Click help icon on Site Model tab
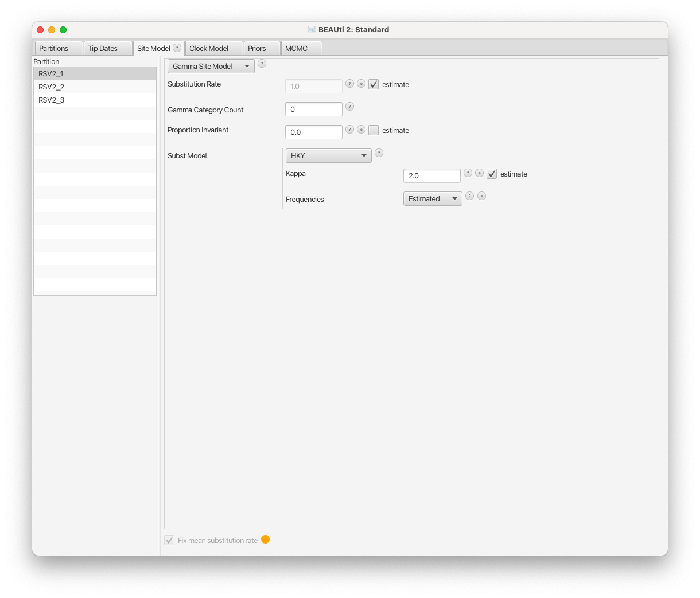 177,48
